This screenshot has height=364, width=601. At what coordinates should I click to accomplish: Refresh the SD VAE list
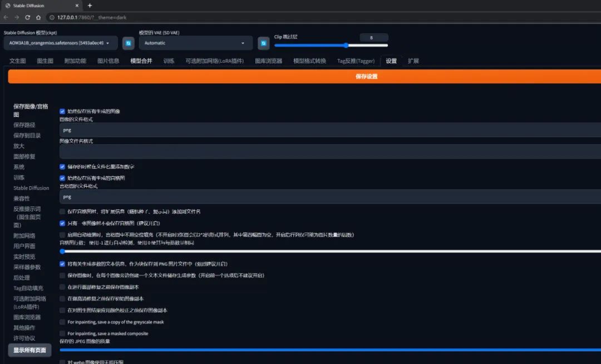click(x=264, y=43)
